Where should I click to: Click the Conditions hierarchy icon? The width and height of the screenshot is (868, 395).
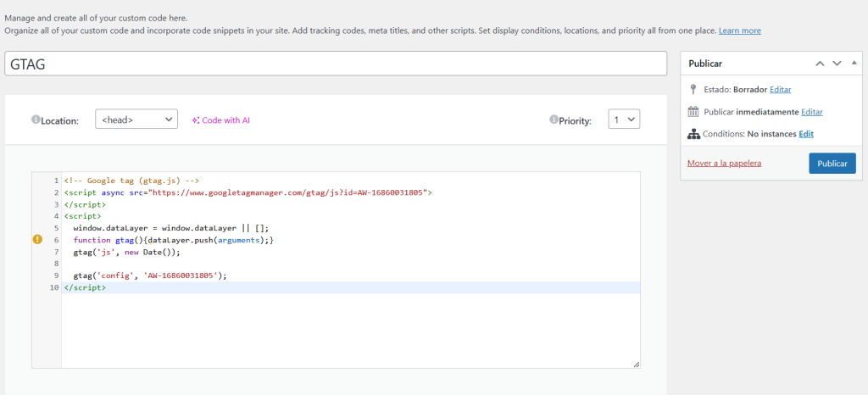[x=693, y=134]
